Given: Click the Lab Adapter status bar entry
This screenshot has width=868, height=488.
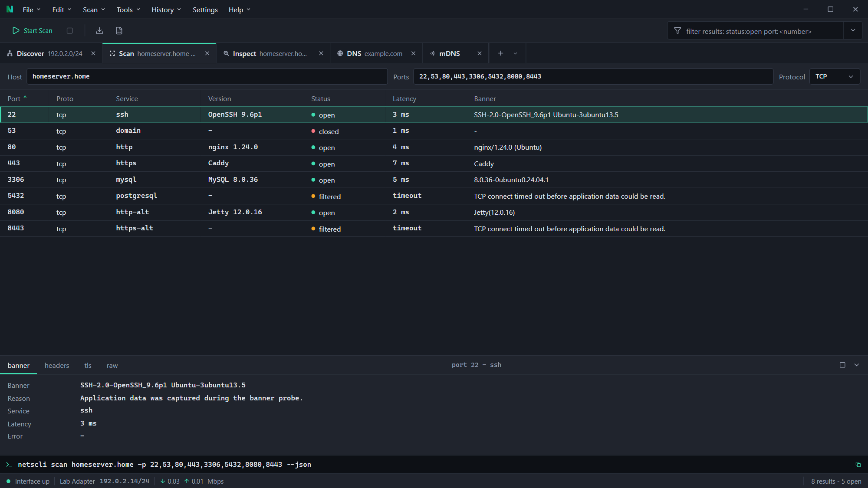Looking at the screenshot, I should tap(104, 481).
